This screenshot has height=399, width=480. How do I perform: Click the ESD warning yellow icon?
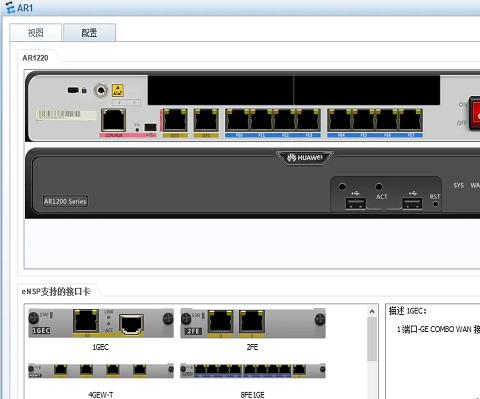[x=118, y=90]
